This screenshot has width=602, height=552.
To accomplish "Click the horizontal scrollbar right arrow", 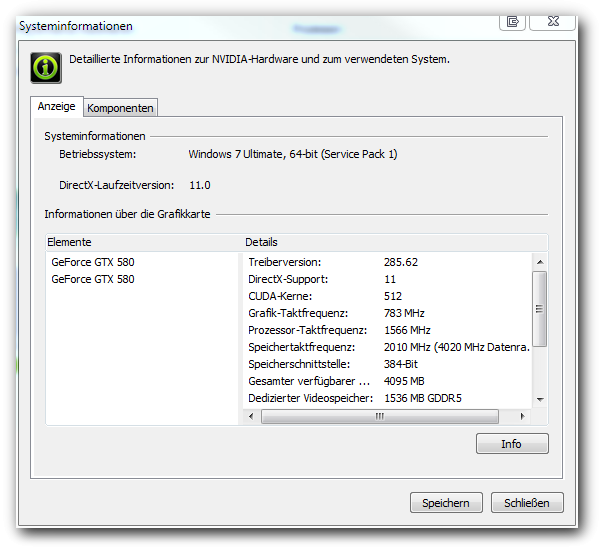I will (523, 416).
